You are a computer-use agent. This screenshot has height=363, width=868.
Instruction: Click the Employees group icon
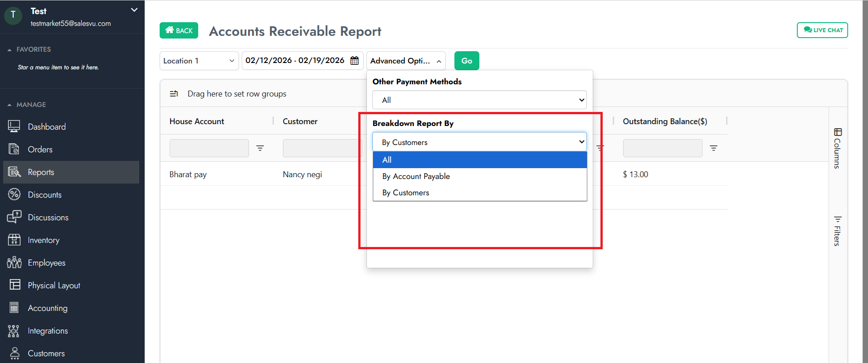[x=14, y=262]
